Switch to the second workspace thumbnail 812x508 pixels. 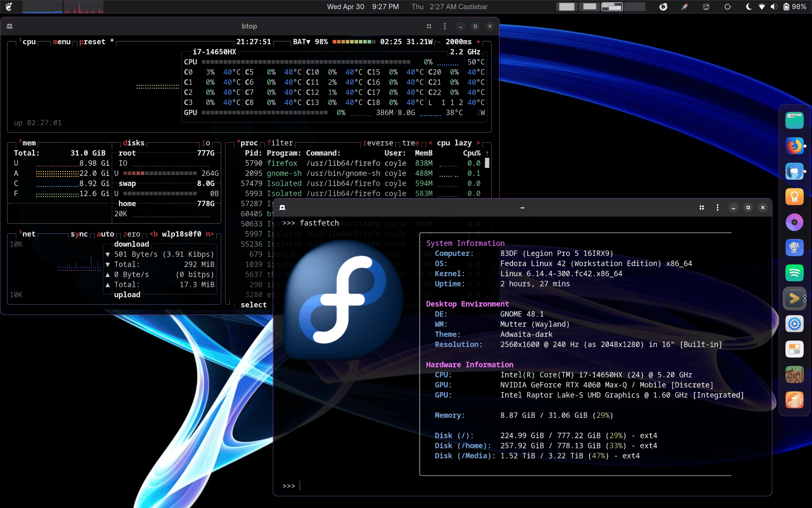pyautogui.click(x=589, y=7)
